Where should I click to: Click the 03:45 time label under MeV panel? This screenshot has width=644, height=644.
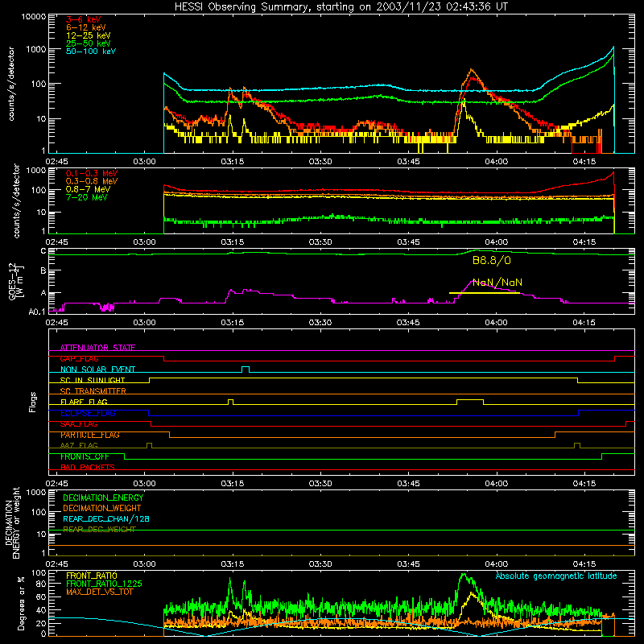click(x=408, y=242)
